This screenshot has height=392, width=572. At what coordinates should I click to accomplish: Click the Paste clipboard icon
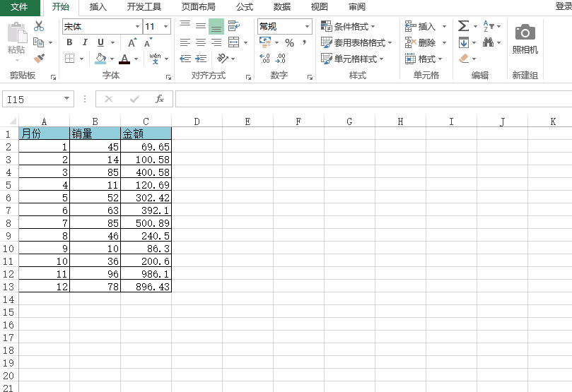click(17, 32)
